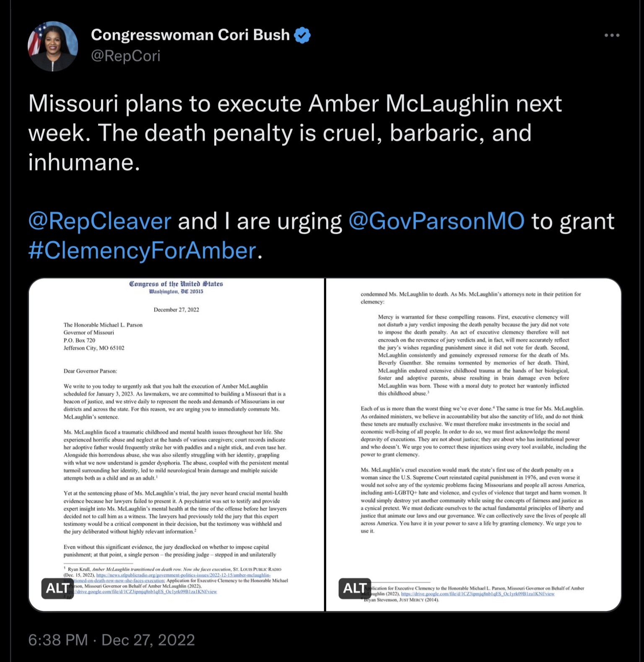This screenshot has height=662, width=644.
Task: Open the @GovParsonMO mention
Action: (436, 221)
